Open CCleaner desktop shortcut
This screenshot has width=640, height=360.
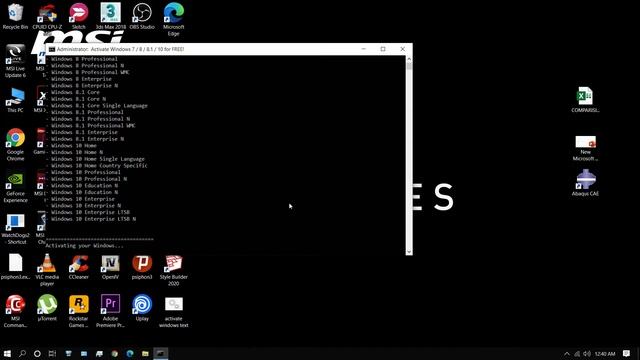[x=78, y=267]
